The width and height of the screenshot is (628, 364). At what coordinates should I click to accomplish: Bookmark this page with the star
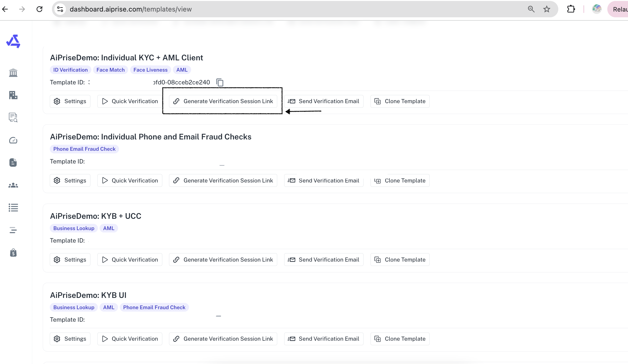(x=546, y=9)
